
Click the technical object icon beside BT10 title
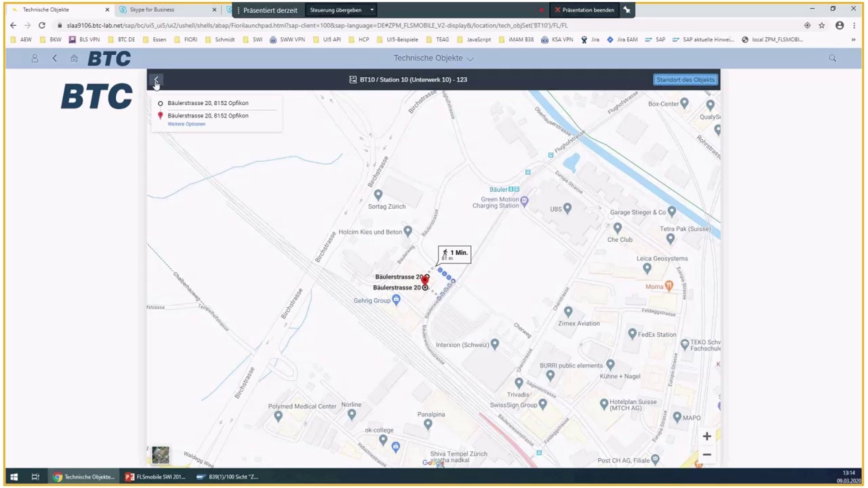tap(352, 80)
